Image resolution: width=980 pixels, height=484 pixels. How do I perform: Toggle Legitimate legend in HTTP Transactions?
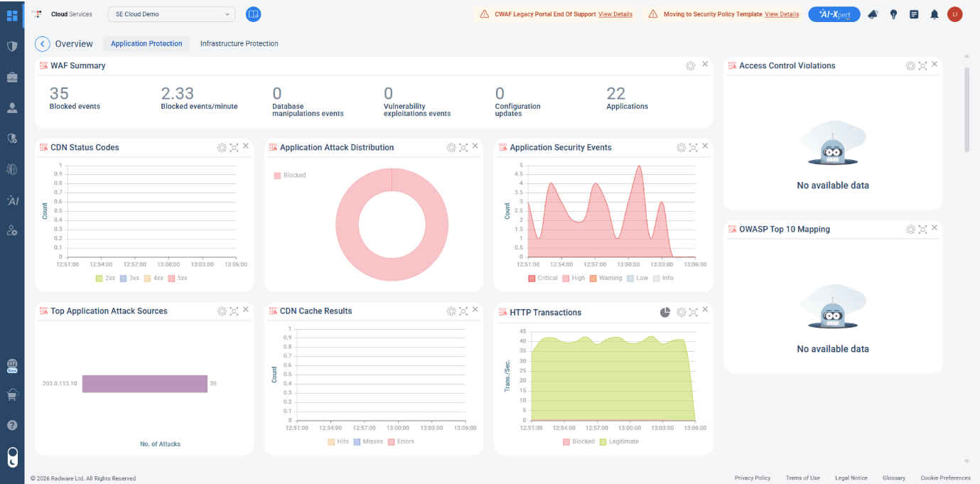click(619, 441)
